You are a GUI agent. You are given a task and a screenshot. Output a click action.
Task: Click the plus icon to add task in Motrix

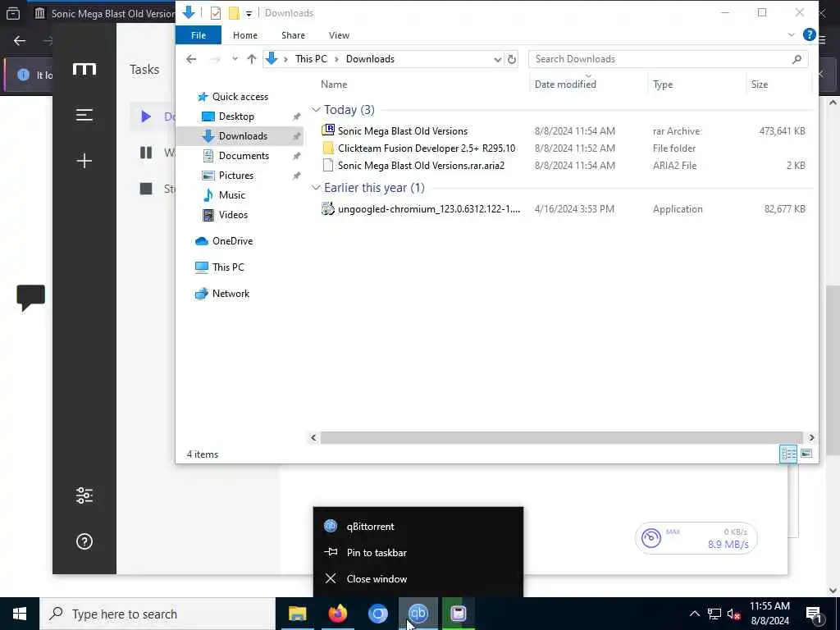coord(84,161)
